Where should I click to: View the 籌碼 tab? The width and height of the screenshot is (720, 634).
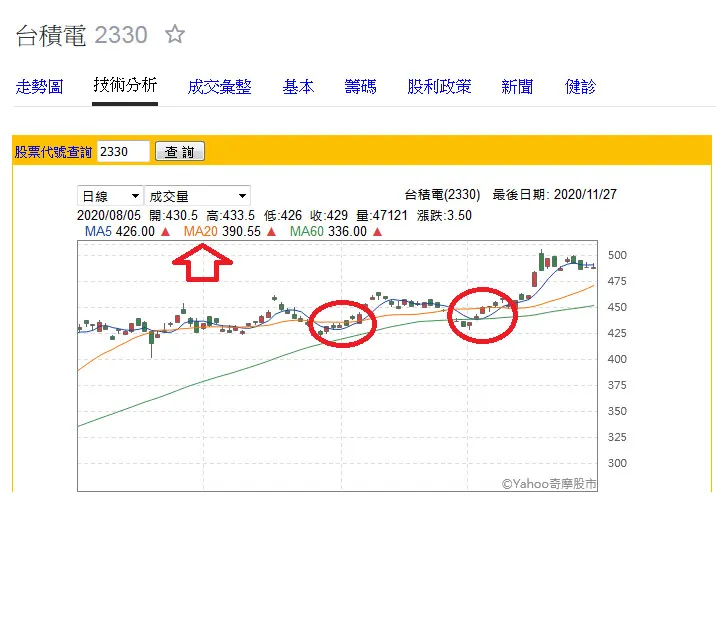click(x=360, y=87)
